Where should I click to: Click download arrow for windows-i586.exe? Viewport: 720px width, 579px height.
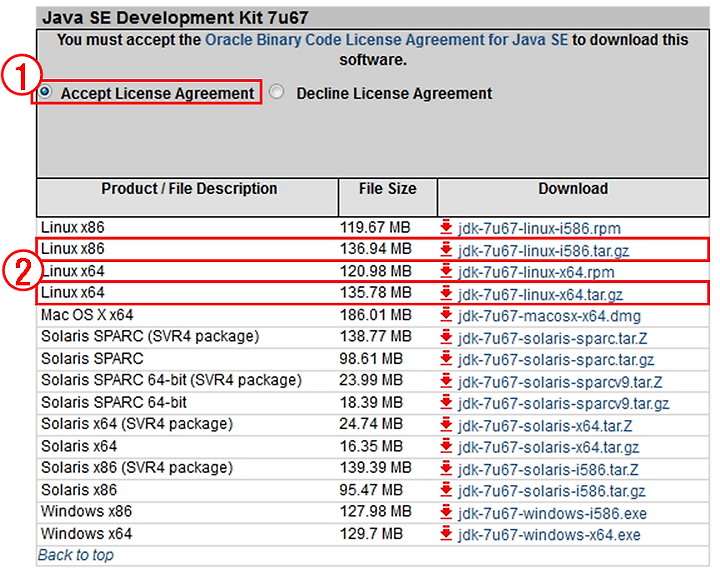(x=446, y=512)
